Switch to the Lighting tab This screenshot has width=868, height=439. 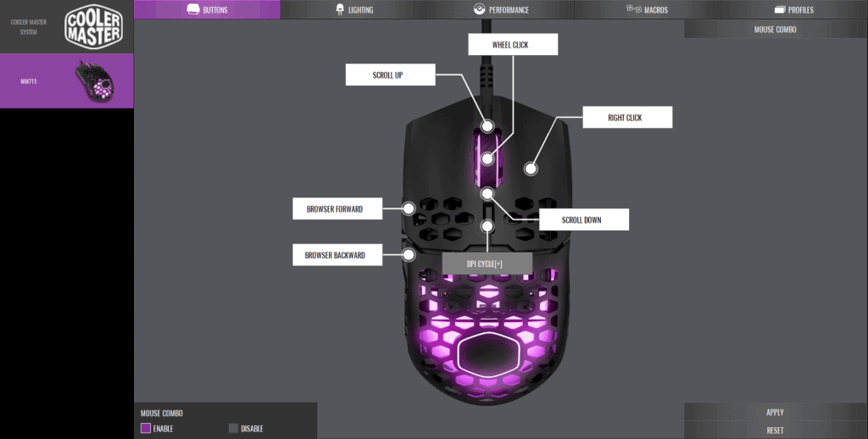[x=354, y=9]
